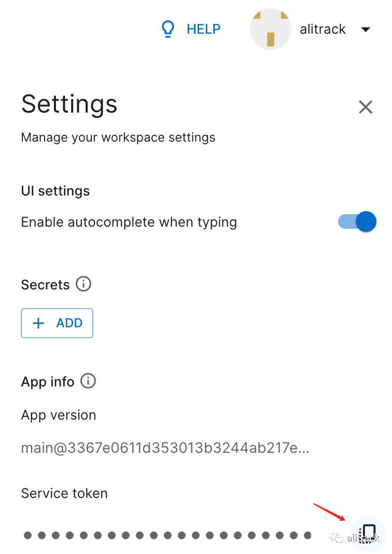Click the alitrack user avatar
Screen dimensions: 392x554
[x=270, y=29]
